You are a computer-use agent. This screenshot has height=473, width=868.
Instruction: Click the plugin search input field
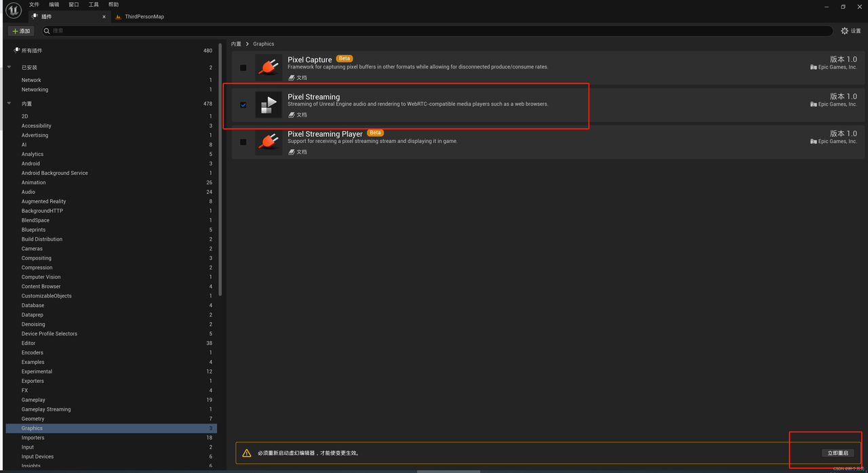tap(437, 31)
